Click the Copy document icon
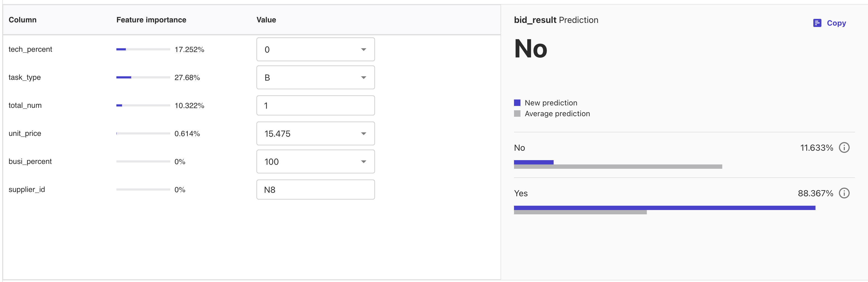The height and width of the screenshot is (282, 868). pyautogui.click(x=817, y=23)
